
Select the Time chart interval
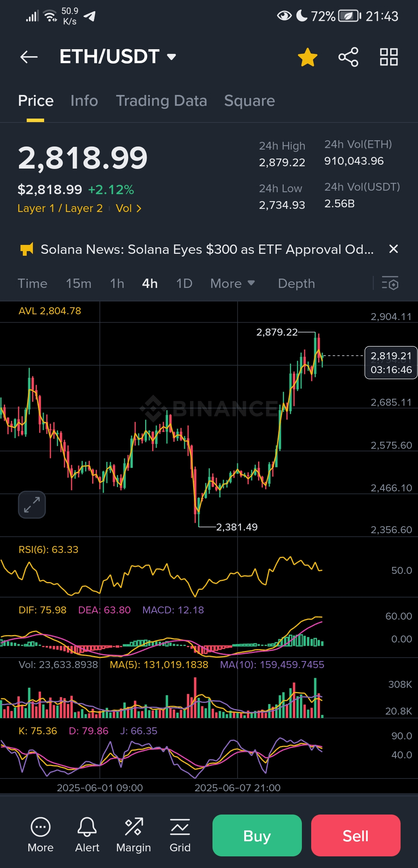tap(33, 284)
